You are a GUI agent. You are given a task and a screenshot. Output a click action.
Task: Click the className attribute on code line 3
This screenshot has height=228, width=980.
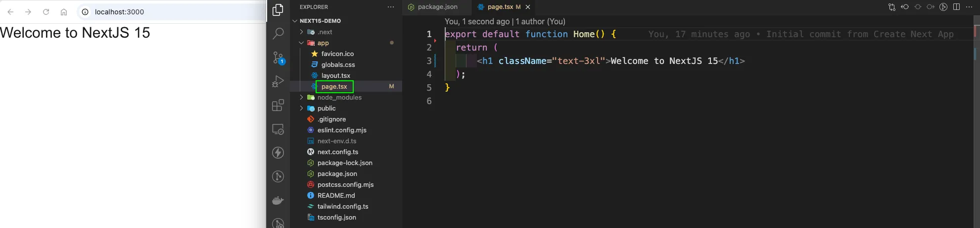click(x=522, y=61)
